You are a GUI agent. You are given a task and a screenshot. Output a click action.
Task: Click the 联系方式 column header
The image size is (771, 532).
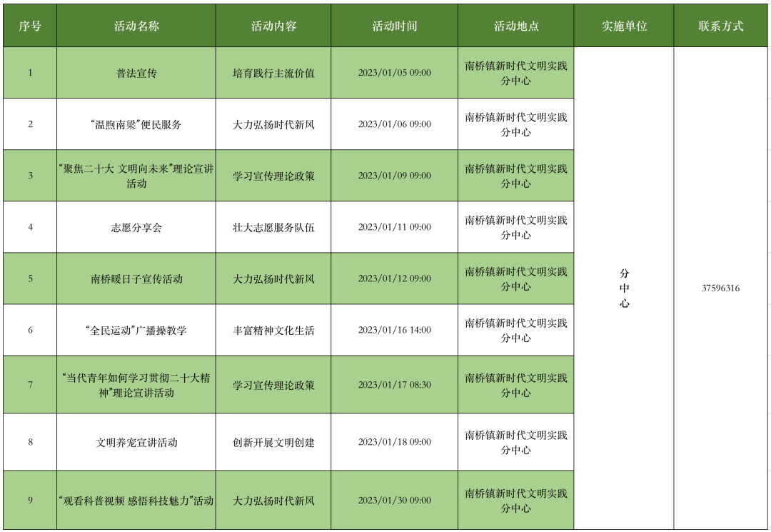click(x=722, y=24)
